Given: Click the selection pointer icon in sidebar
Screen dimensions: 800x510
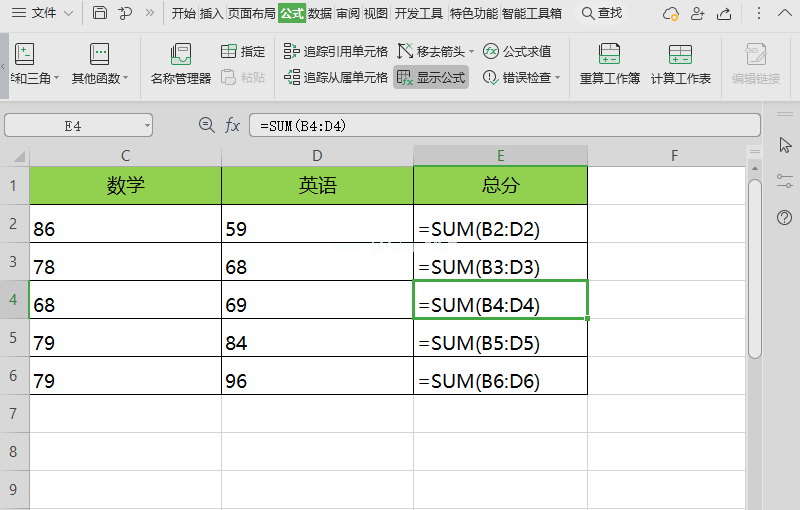Looking at the screenshot, I should (x=785, y=145).
